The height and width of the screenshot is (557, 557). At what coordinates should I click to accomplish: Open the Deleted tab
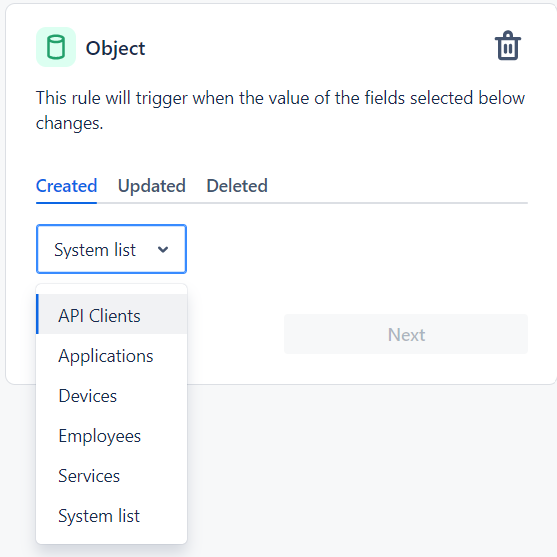pos(237,186)
